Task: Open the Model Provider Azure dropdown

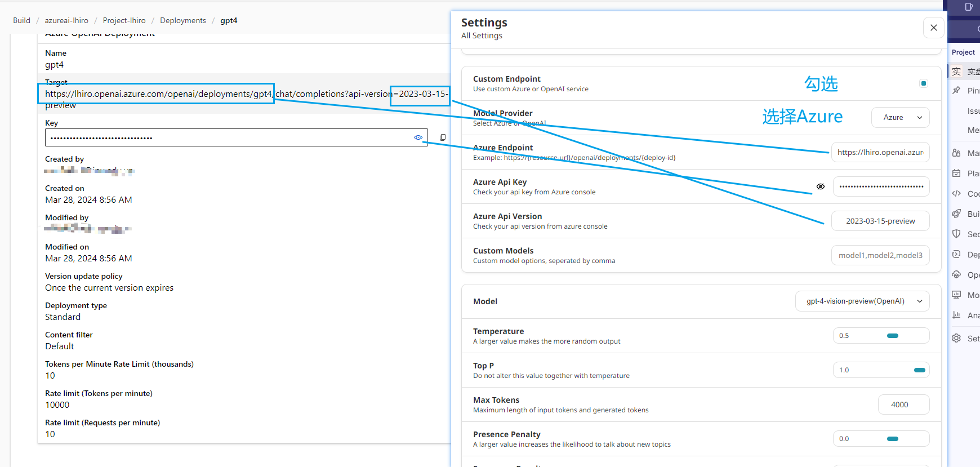Action: 901,118
